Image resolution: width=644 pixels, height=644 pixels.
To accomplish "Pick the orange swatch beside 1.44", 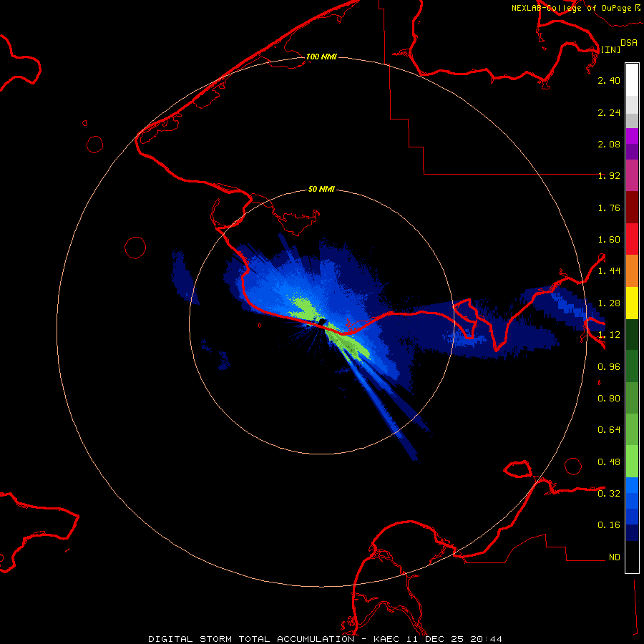I will click(632, 270).
